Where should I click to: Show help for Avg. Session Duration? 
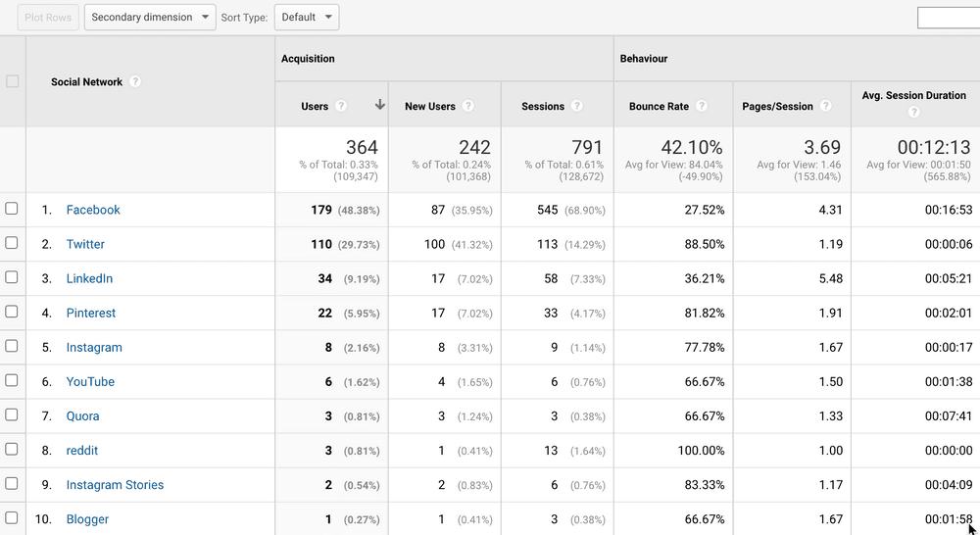click(913, 113)
